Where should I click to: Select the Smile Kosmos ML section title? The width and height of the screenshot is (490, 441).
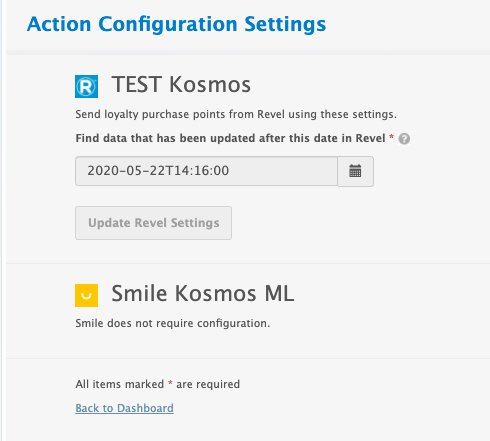(x=203, y=293)
